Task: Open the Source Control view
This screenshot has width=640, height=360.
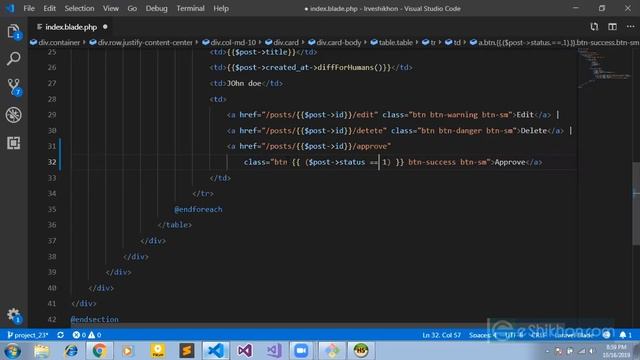Action: pyautogui.click(x=13, y=87)
